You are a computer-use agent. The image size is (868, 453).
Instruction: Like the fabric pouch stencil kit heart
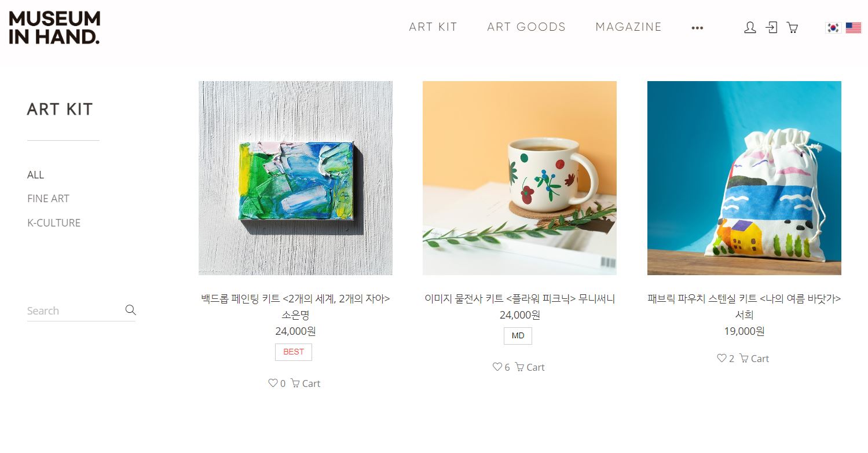click(x=721, y=358)
